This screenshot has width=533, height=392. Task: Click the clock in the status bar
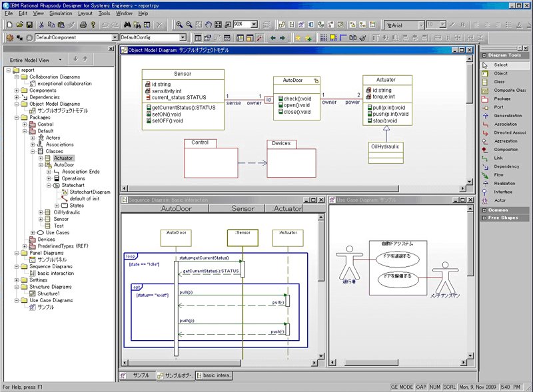pos(511,387)
